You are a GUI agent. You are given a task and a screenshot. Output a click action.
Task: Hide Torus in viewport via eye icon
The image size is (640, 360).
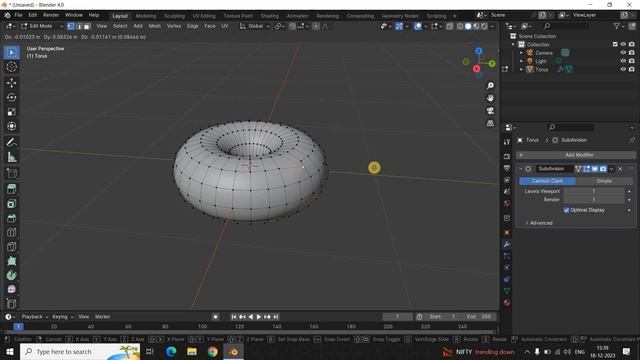tap(623, 69)
